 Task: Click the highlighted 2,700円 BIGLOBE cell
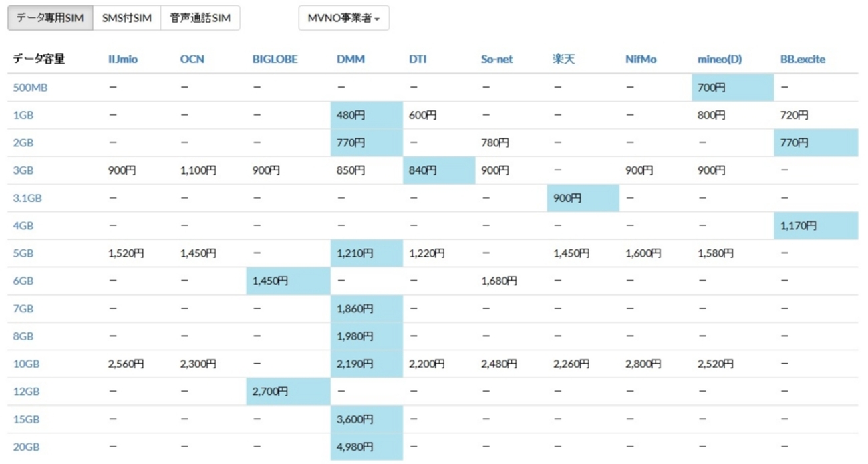(289, 392)
